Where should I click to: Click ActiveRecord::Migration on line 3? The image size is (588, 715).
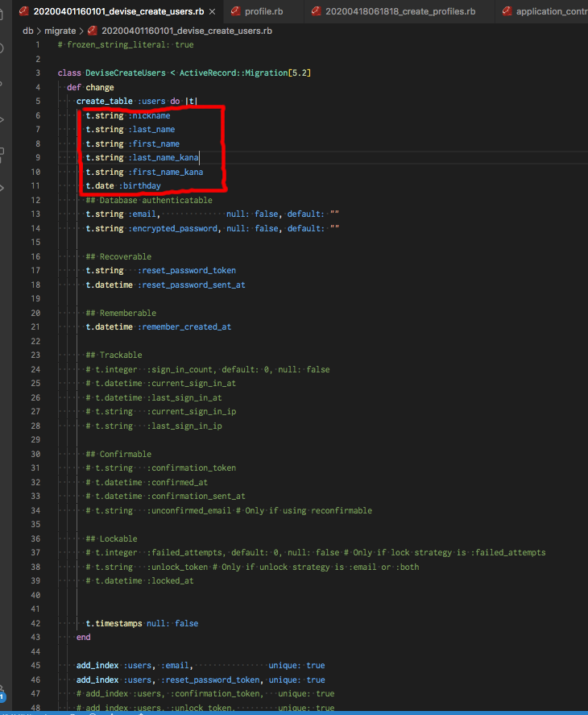pos(234,73)
